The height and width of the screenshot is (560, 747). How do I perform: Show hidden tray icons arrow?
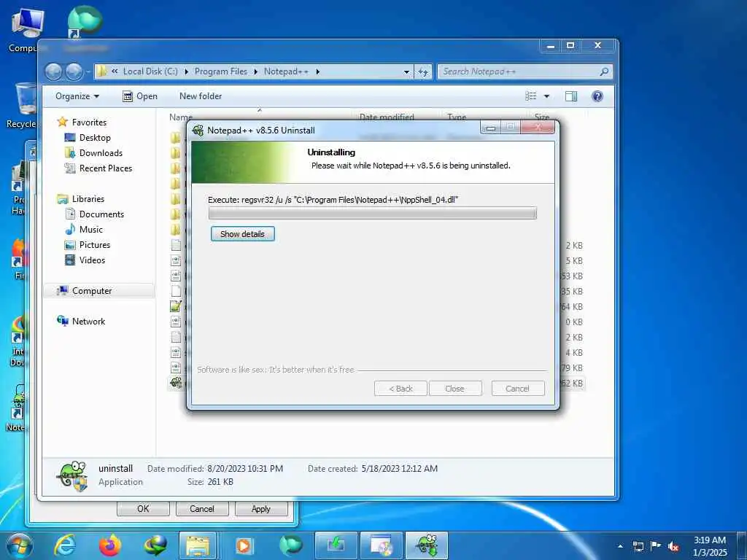(x=620, y=546)
